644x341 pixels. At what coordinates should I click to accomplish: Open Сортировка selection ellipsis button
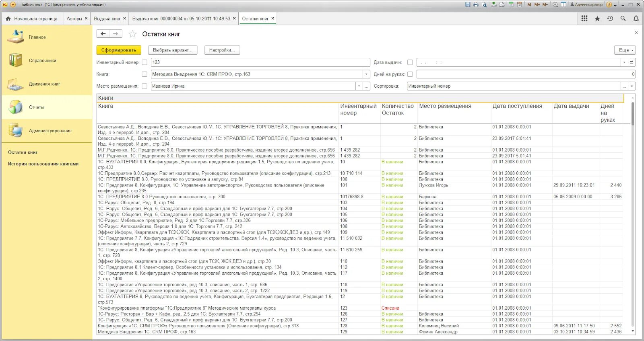624,86
